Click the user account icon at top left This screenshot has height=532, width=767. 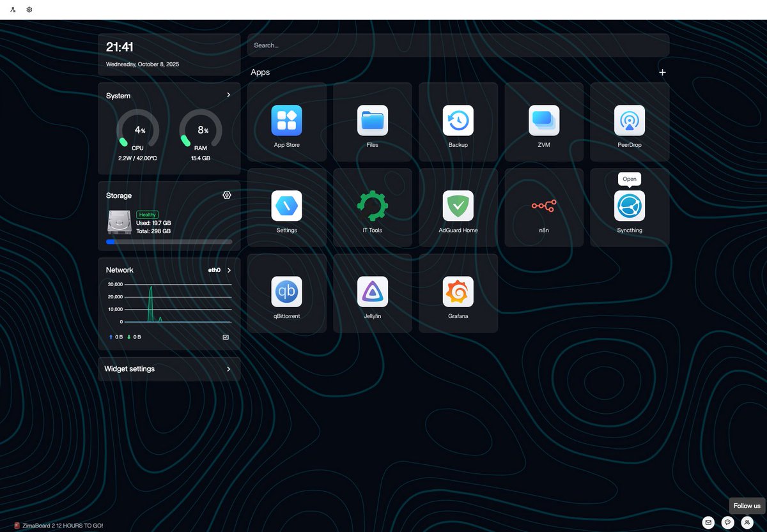point(13,10)
